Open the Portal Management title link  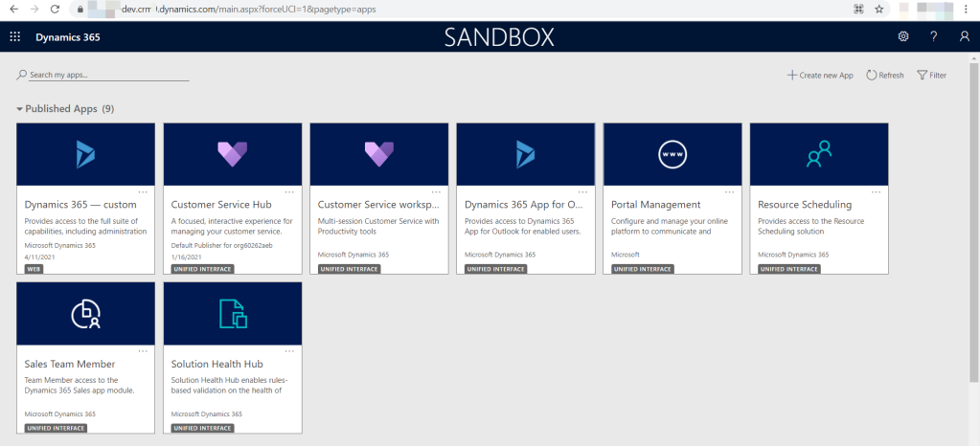(x=655, y=205)
